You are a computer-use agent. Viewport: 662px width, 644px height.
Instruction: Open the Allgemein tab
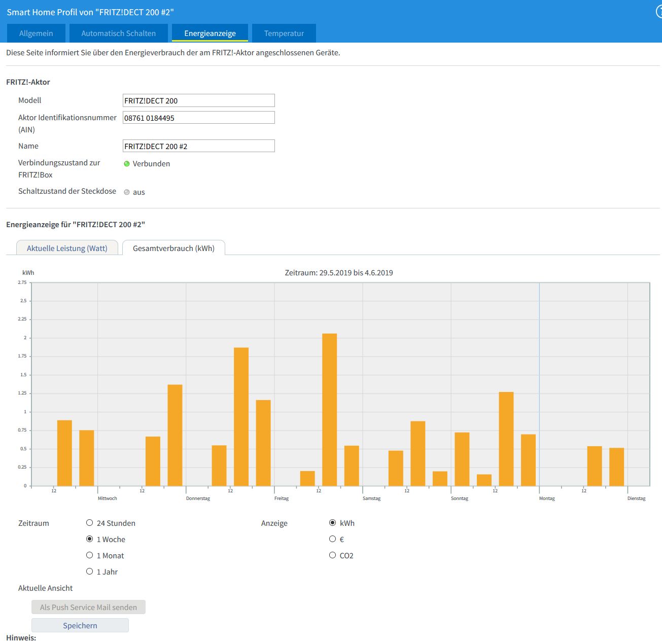click(36, 33)
